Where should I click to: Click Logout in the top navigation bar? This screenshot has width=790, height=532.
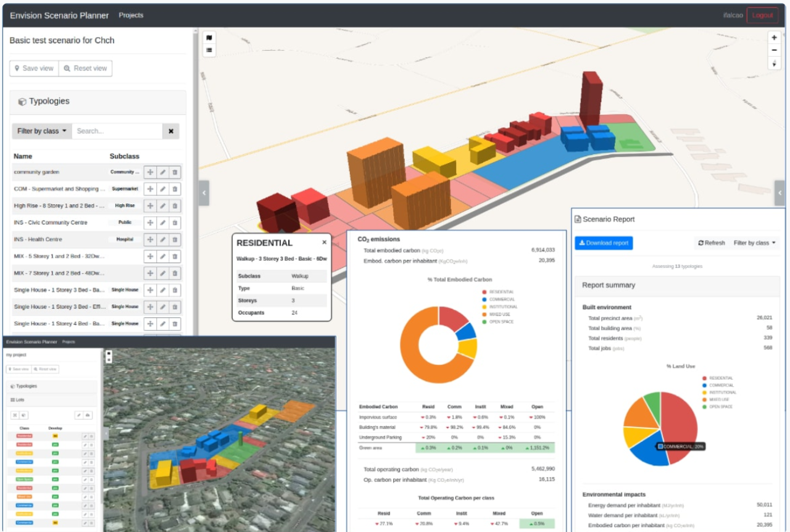(x=762, y=15)
